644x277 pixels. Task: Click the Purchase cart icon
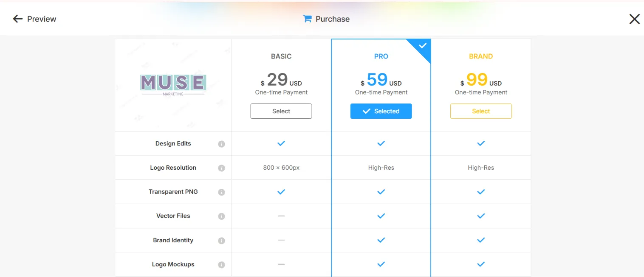pos(307,19)
